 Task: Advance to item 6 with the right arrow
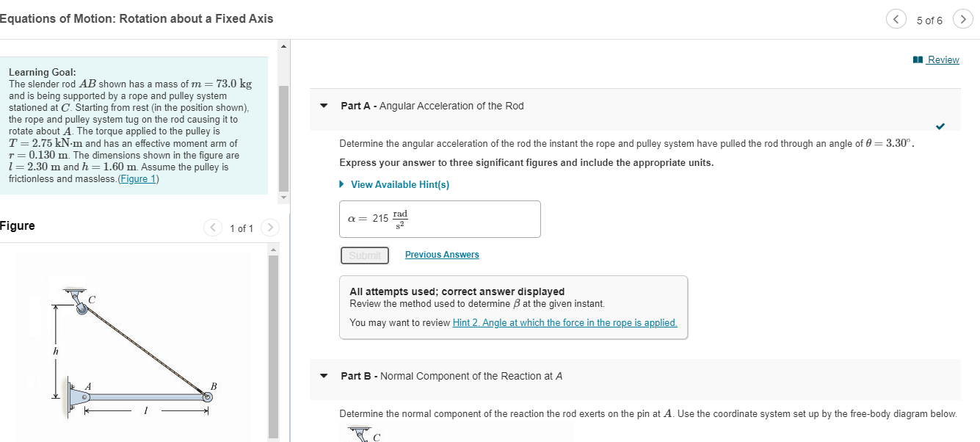pyautogui.click(x=962, y=18)
